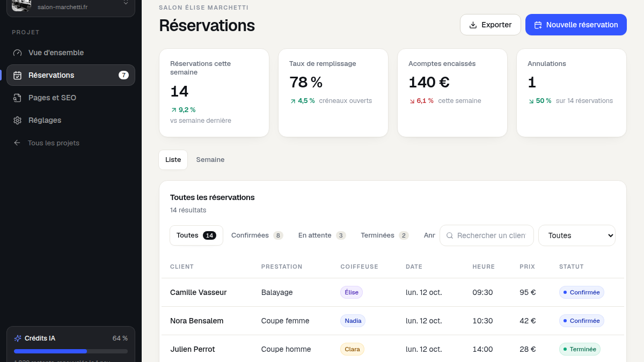Screen dimensions: 644x362
Task: Show the En attente reservations tab
Action: [322, 235]
